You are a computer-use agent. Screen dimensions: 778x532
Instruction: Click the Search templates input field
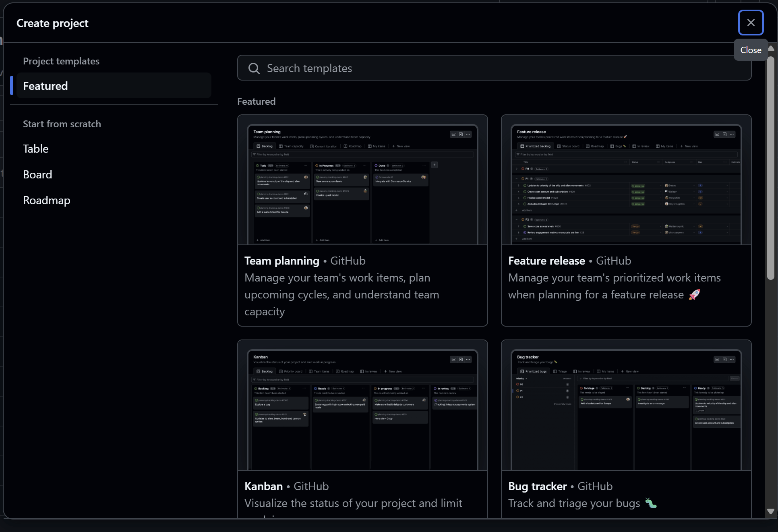[x=494, y=68]
